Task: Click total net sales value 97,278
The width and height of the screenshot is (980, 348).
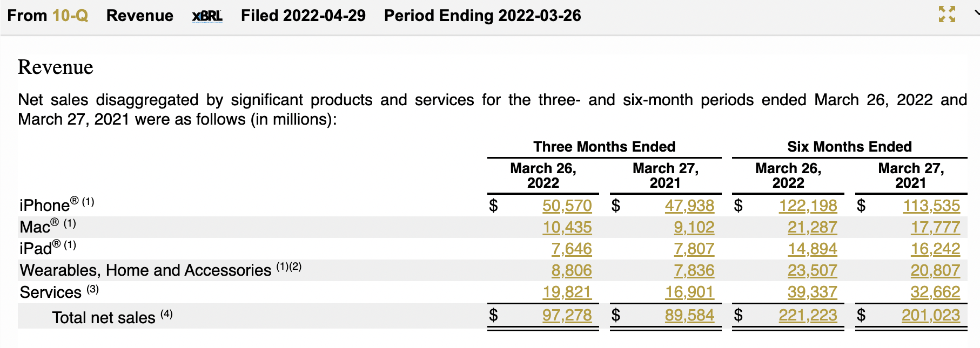Action: pos(567,315)
